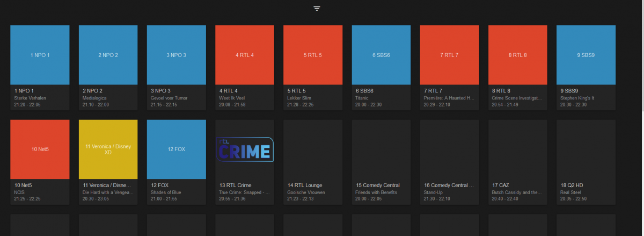Click the Titanic program title
644x236 pixels.
coord(362,98)
